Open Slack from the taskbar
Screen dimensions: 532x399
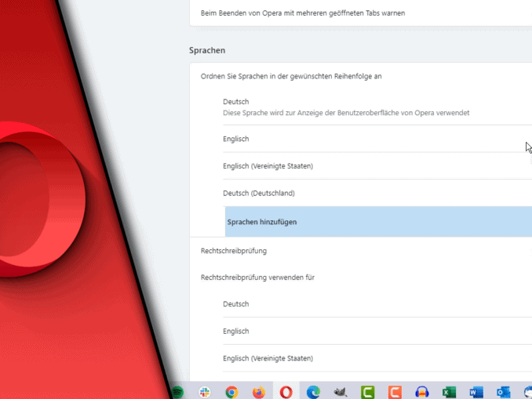point(205,392)
